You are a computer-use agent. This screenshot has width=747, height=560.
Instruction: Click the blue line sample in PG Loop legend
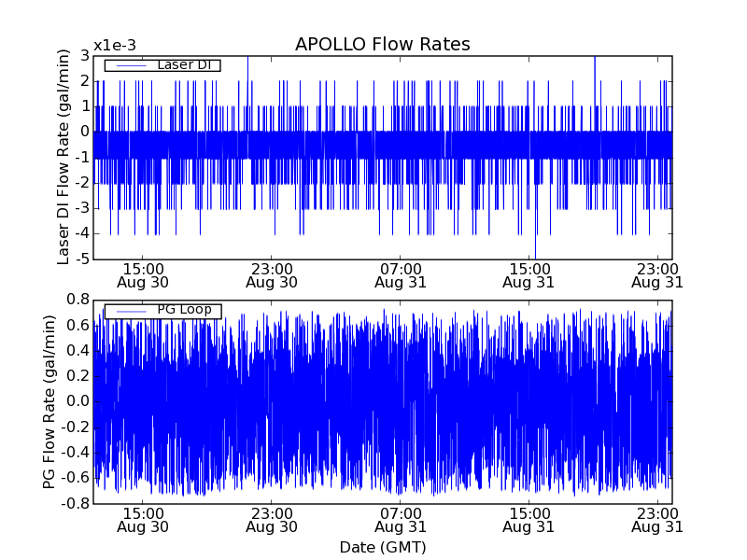coord(131,311)
